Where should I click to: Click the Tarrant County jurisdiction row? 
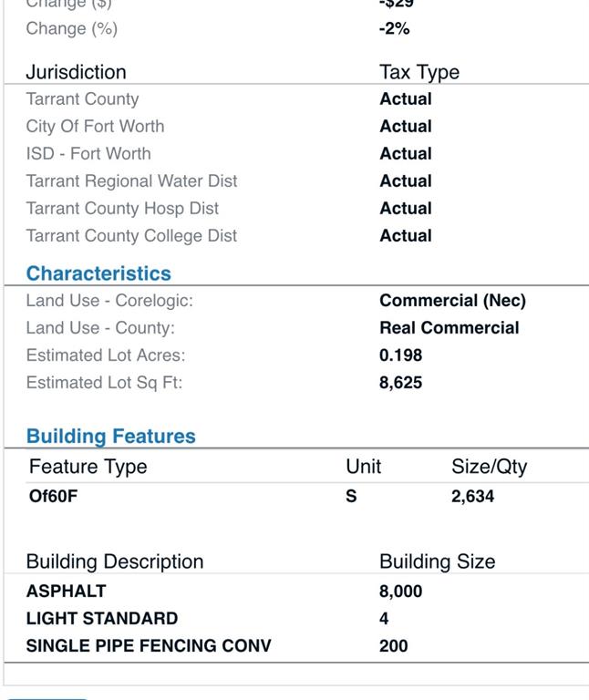[x=296, y=99]
